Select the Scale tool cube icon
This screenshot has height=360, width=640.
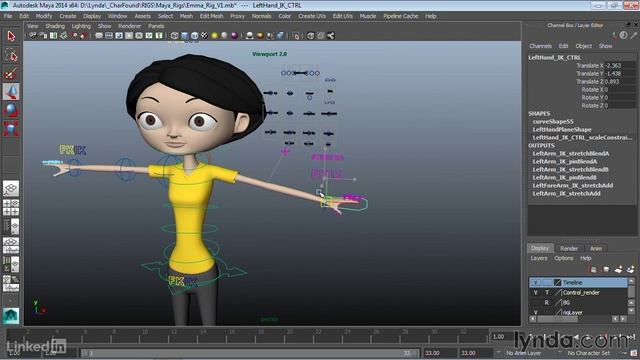(11, 129)
